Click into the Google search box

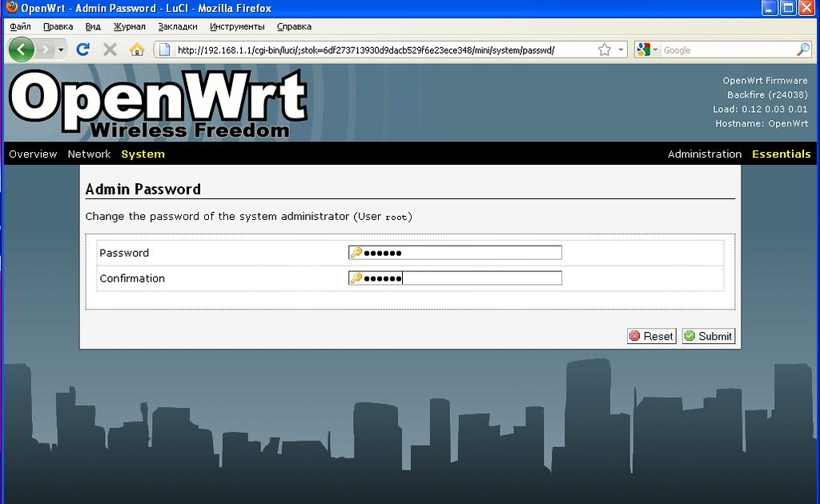[727, 50]
